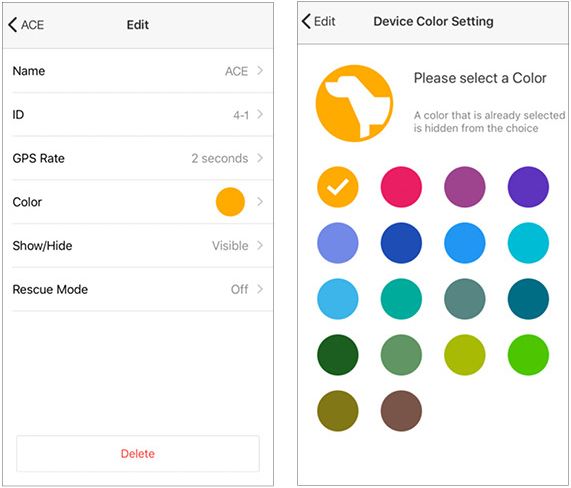Tap the Delete button
The width and height of the screenshot is (571, 488).
pyautogui.click(x=138, y=453)
